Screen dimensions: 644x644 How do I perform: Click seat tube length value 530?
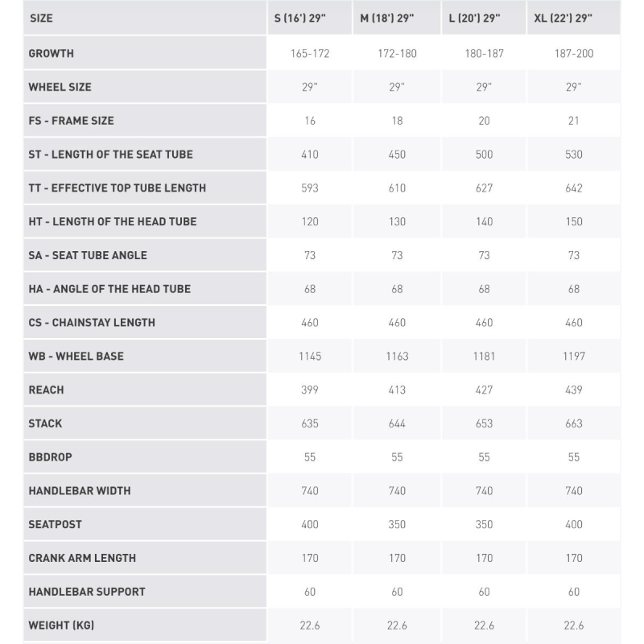point(574,155)
